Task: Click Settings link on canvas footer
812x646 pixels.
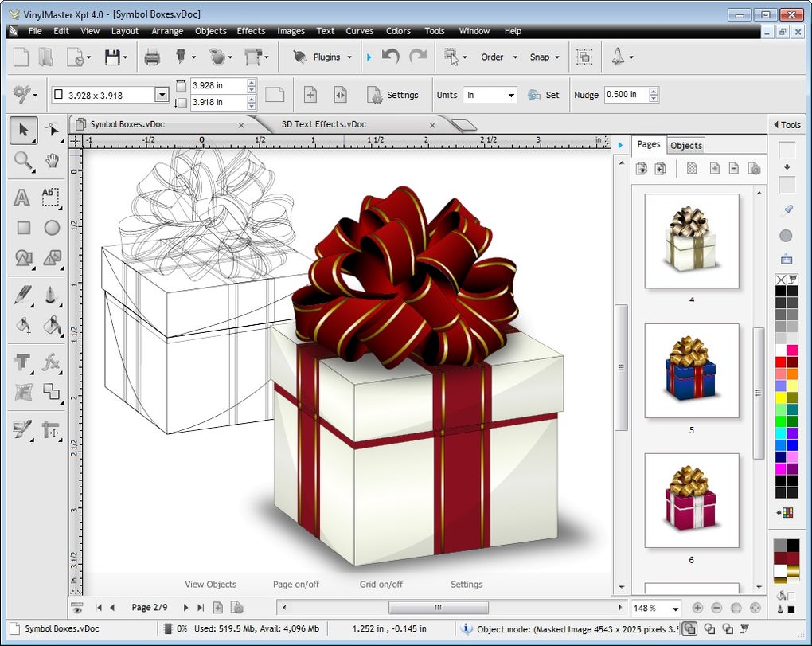Action: 466,585
